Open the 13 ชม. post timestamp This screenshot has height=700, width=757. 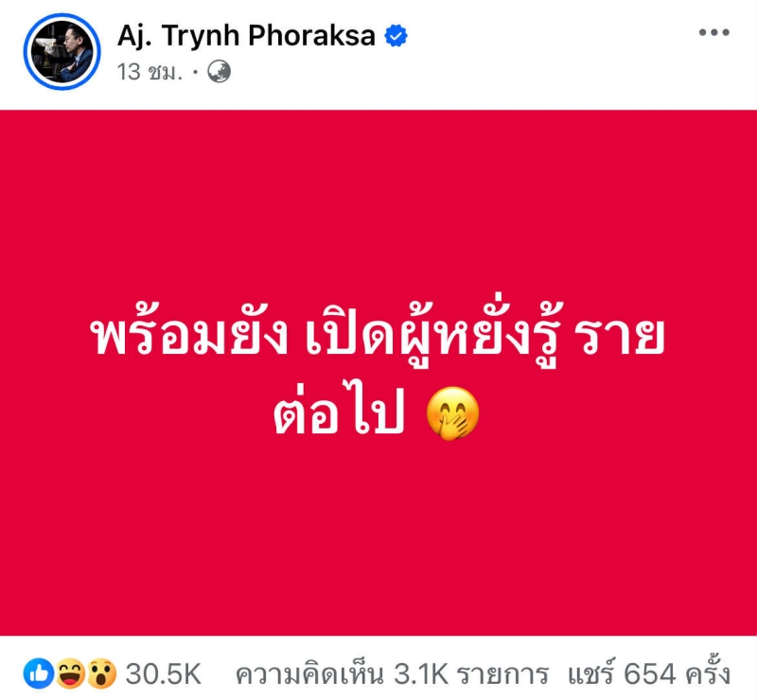point(150,72)
